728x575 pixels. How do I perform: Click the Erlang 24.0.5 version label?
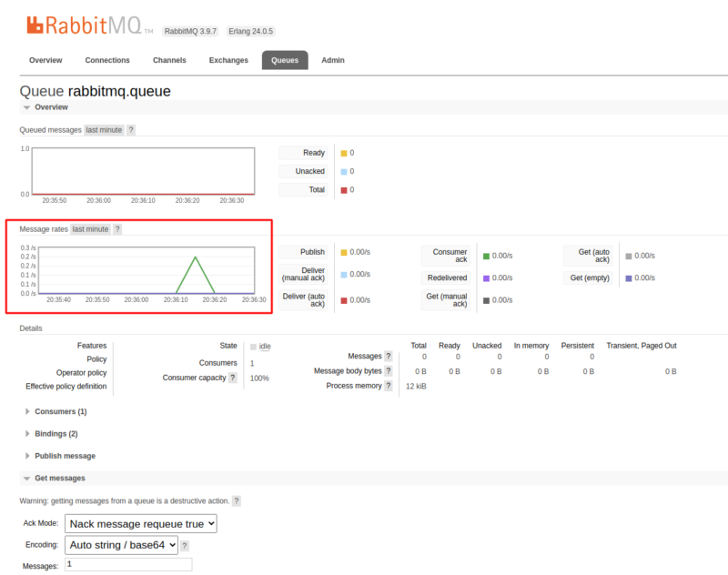click(251, 31)
